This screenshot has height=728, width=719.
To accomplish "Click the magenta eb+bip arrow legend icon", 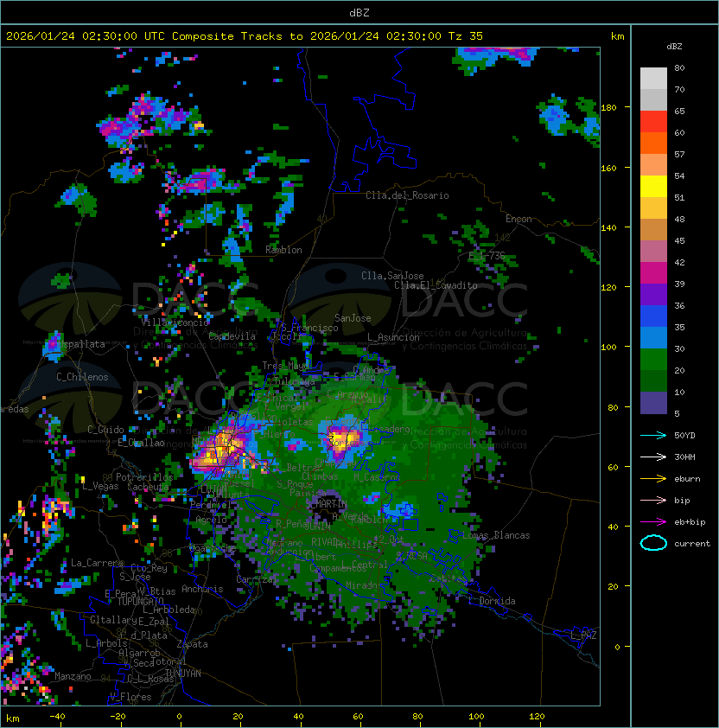I will [x=653, y=522].
